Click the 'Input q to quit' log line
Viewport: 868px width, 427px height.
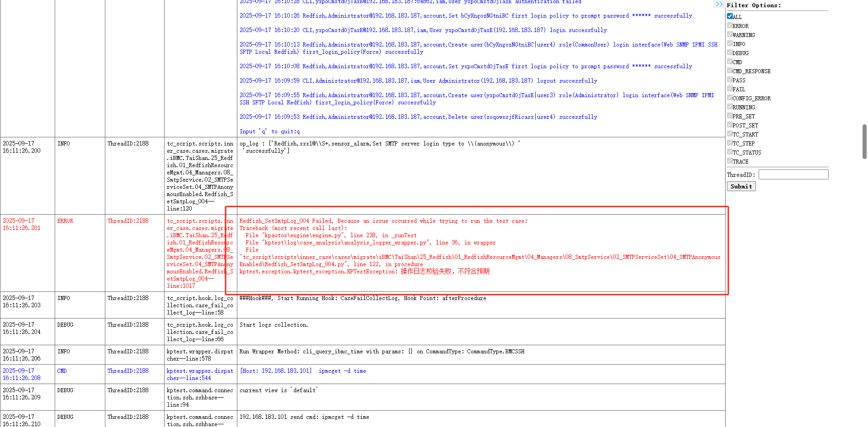pos(269,131)
